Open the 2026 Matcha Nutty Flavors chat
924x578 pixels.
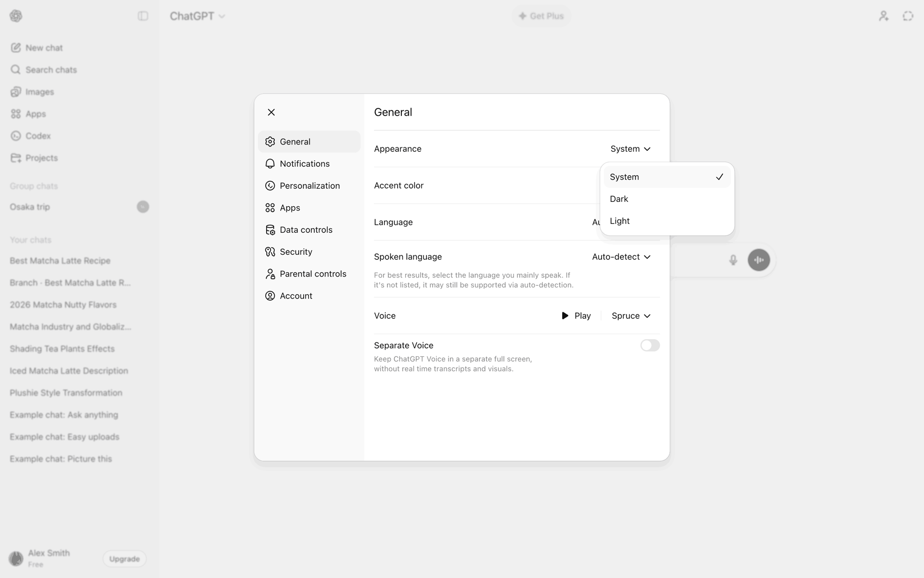coord(79,305)
